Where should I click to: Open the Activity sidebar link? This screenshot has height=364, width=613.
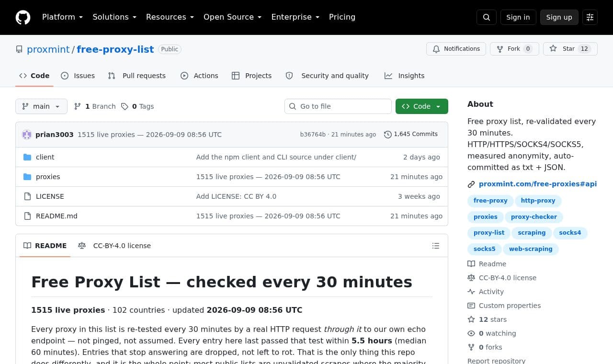tap(486, 292)
